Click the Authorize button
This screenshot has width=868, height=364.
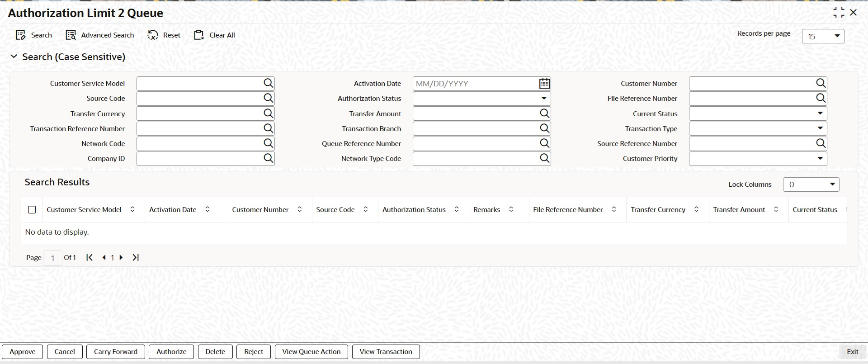[171, 352]
